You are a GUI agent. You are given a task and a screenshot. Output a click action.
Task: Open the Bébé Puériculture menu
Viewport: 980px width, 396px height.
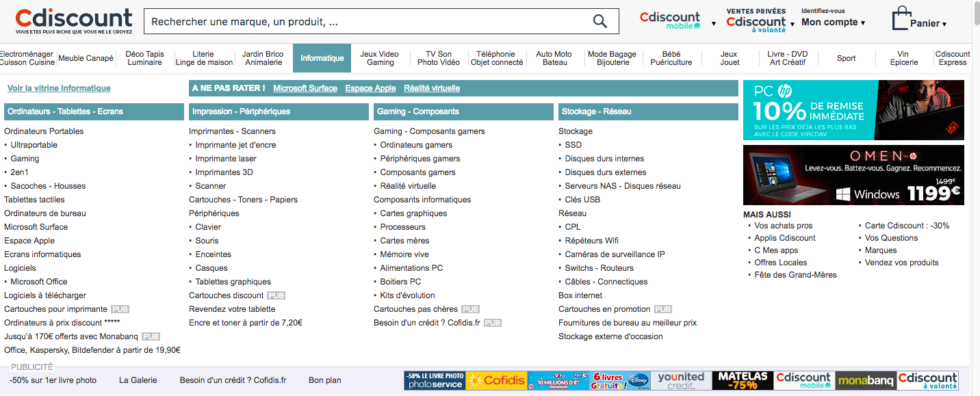click(671, 58)
